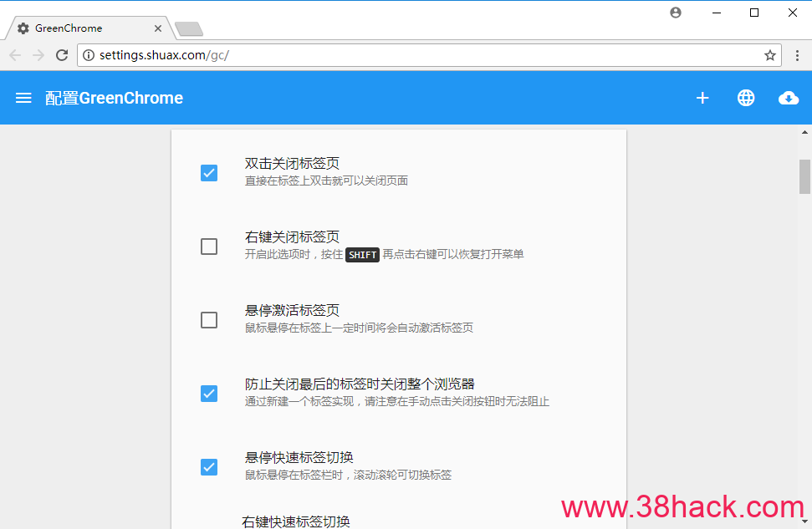Disable 悬停快速标签切换 checkbox
The height and width of the screenshot is (529, 812).
(x=209, y=467)
